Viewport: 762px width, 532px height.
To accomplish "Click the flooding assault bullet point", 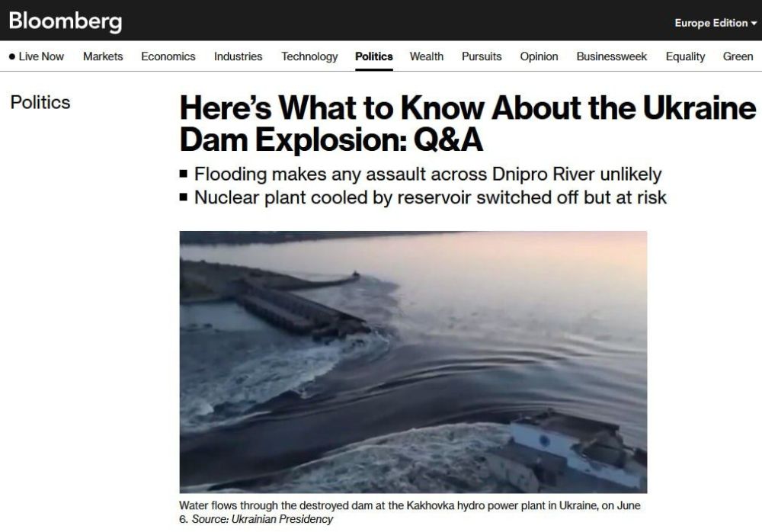I will coord(427,174).
